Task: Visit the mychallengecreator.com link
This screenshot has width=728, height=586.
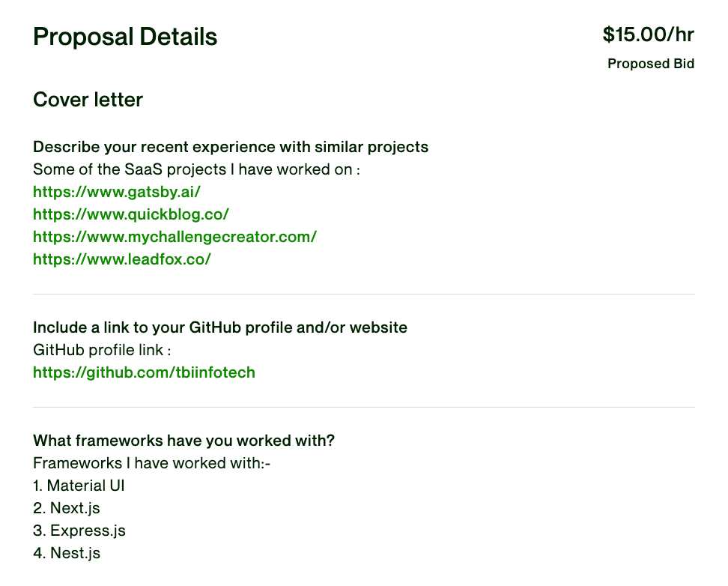Action: 175,237
